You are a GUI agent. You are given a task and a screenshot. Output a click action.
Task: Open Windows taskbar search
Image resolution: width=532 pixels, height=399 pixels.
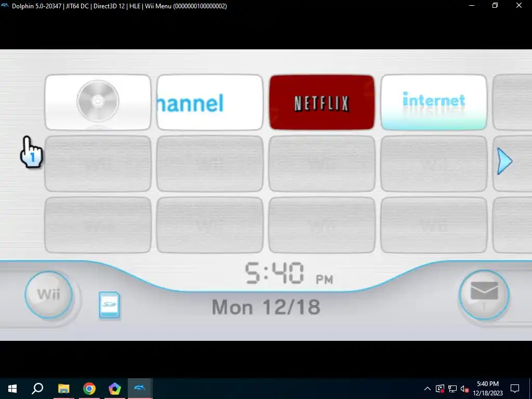[37, 389]
